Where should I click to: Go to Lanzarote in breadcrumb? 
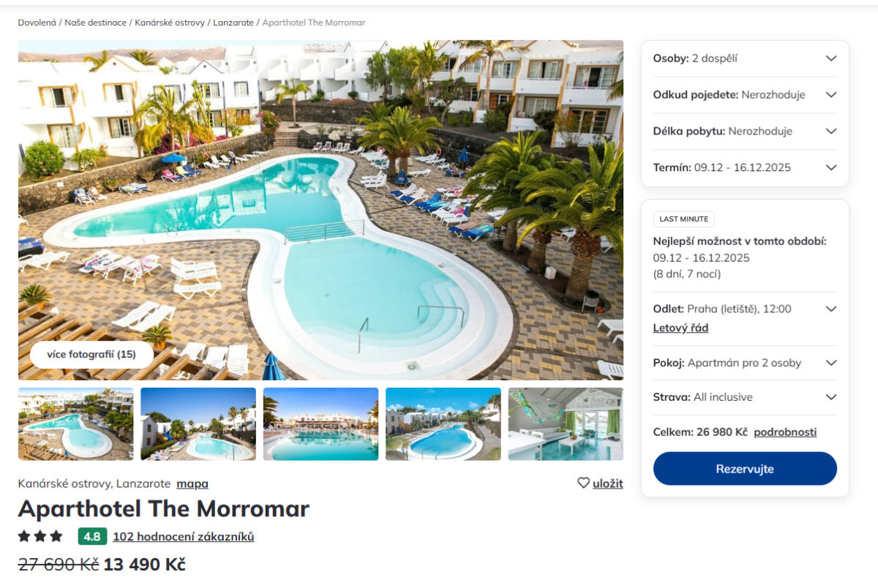[233, 23]
